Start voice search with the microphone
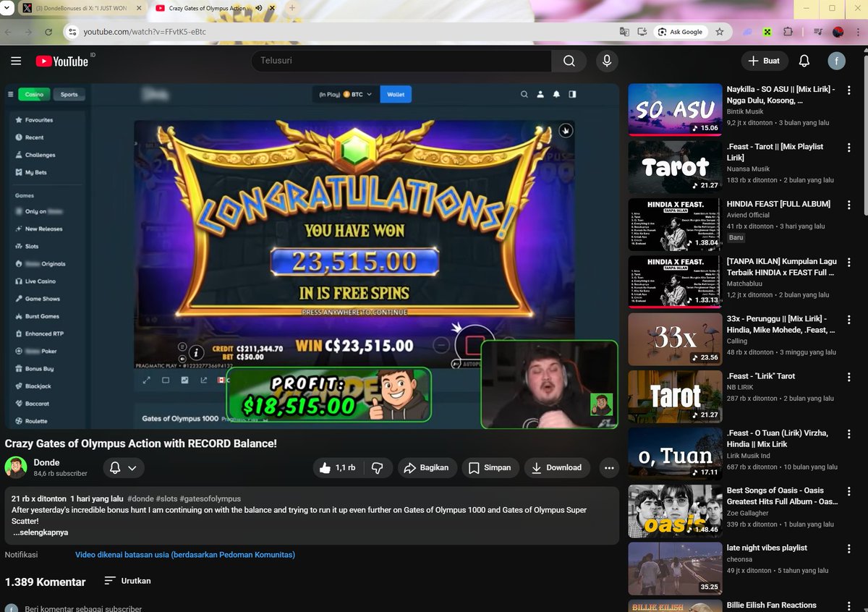 (607, 61)
